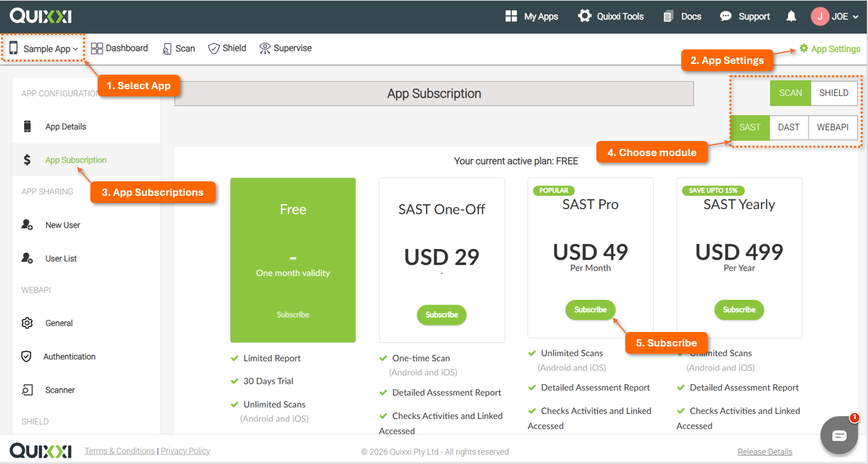Image resolution: width=868 pixels, height=464 pixels.
Task: Click the SAVE UPTO 15% badge
Action: (x=713, y=190)
